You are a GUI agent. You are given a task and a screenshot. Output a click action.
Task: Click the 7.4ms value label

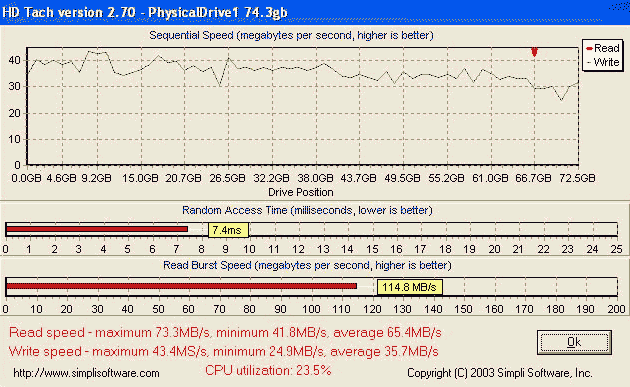228,230
